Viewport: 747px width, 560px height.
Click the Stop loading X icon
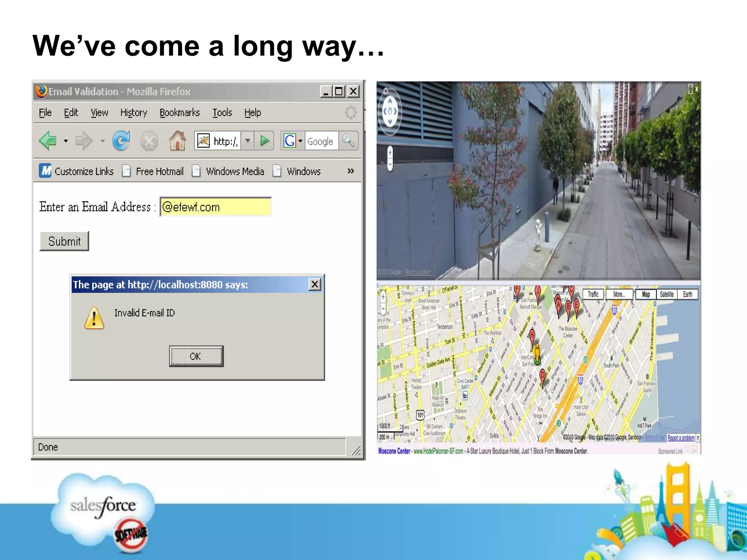coord(149,141)
